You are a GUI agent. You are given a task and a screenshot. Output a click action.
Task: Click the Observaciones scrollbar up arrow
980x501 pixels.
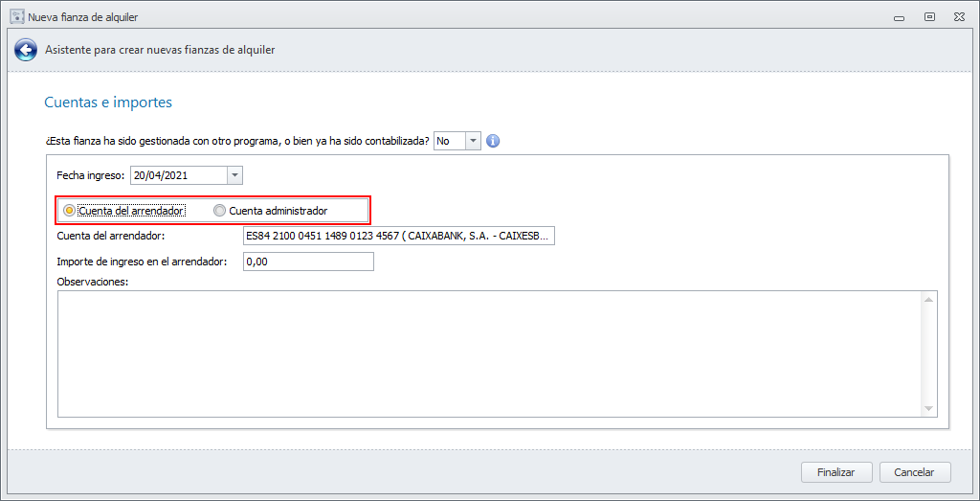(x=928, y=300)
